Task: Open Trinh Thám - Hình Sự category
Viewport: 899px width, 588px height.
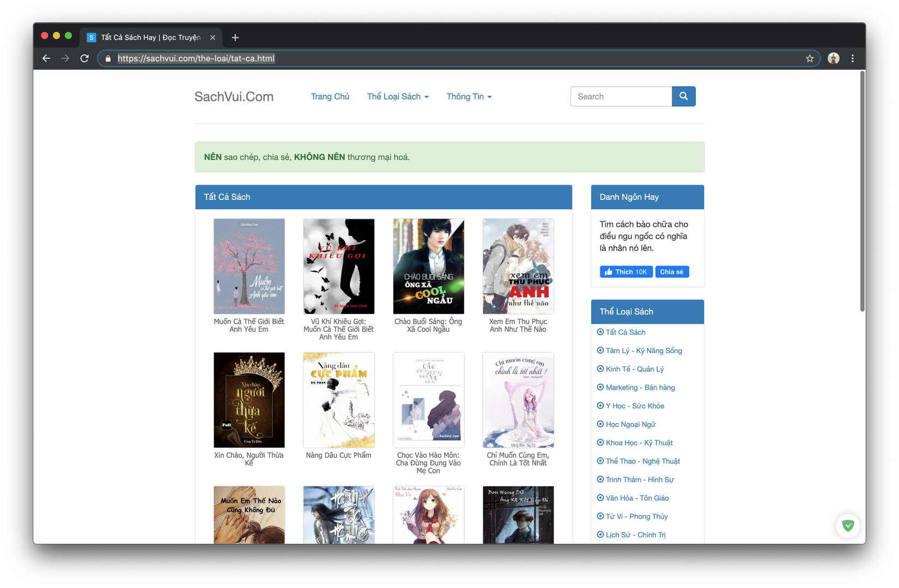Action: tap(640, 480)
